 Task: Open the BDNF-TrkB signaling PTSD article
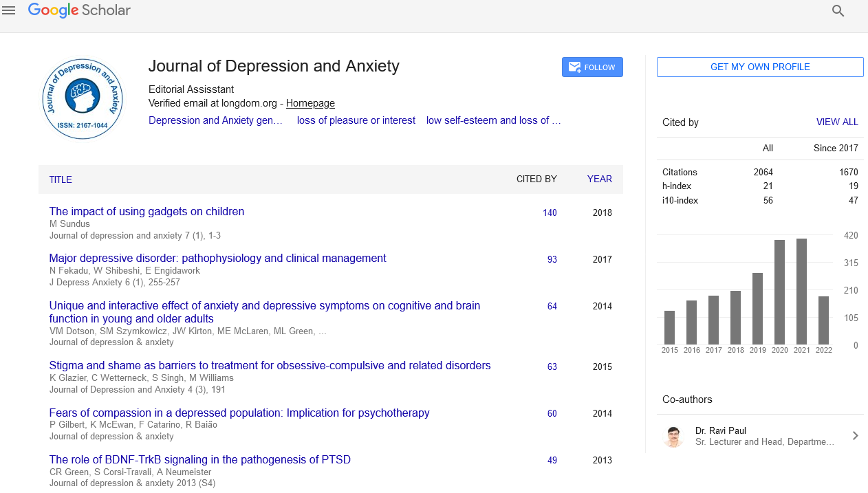tap(199, 459)
